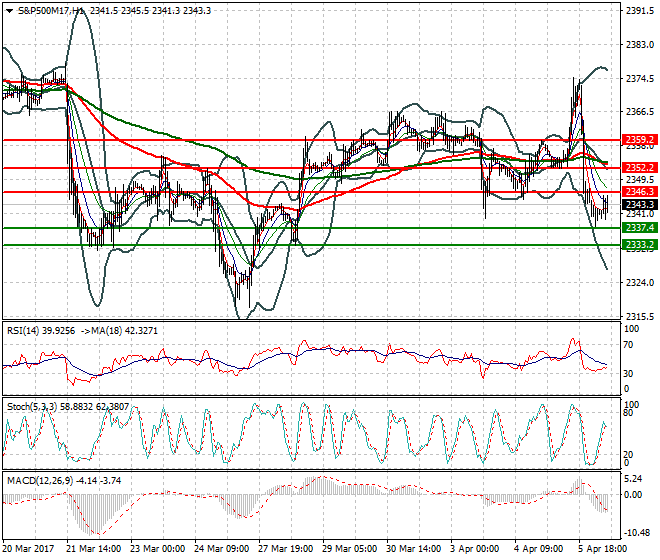This screenshot has height=560, width=660.
Task: Click the 70 level on RSI scale
Action: pyautogui.click(x=629, y=345)
